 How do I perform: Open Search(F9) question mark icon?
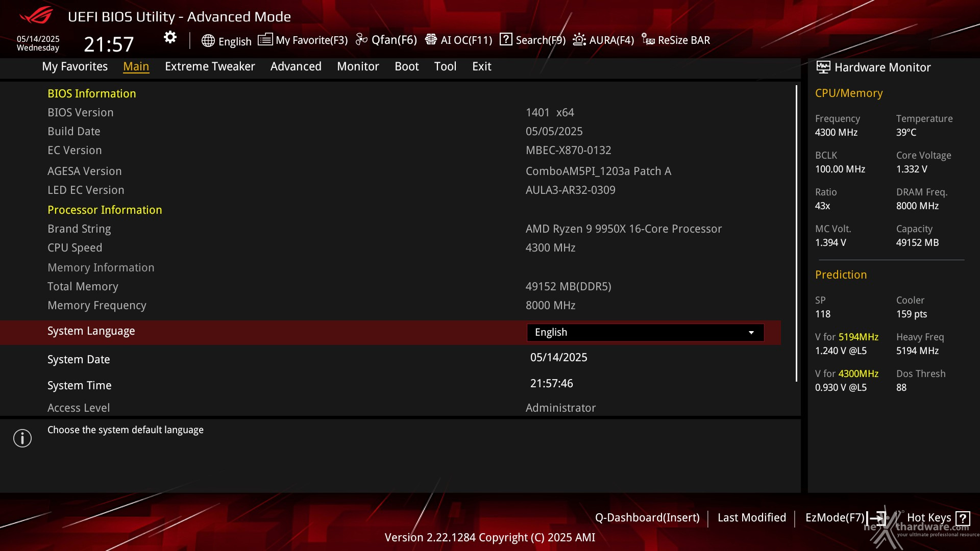(x=506, y=39)
